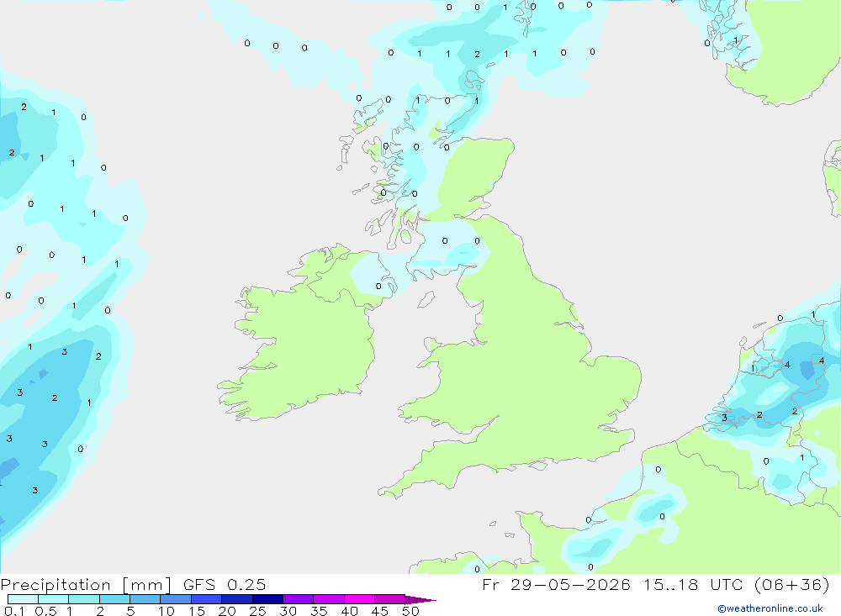
Task: Pick the 2–5 mm legend color block
Action: [114, 599]
